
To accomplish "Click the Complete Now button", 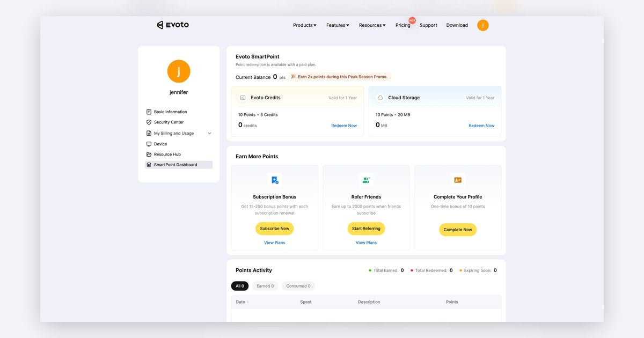I will click(458, 230).
